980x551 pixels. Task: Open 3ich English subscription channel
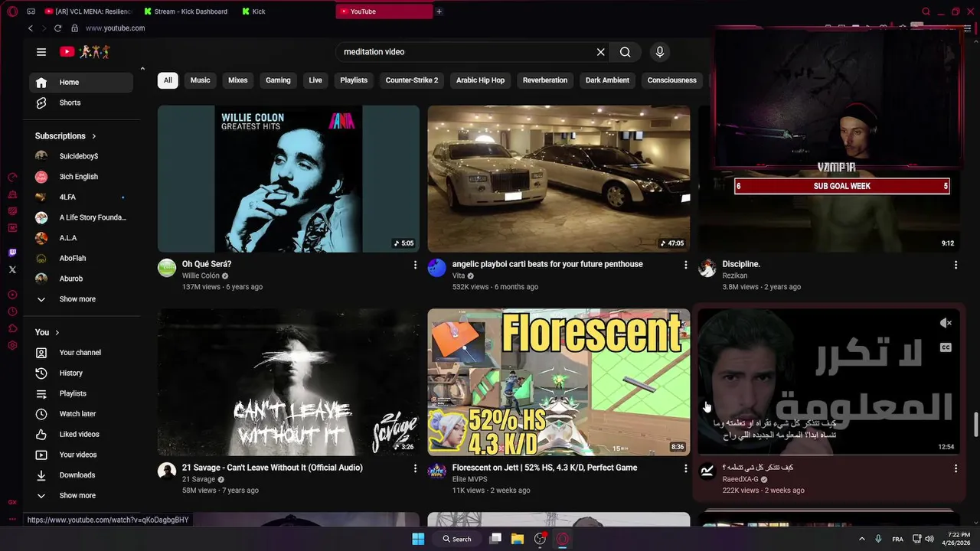click(81, 177)
